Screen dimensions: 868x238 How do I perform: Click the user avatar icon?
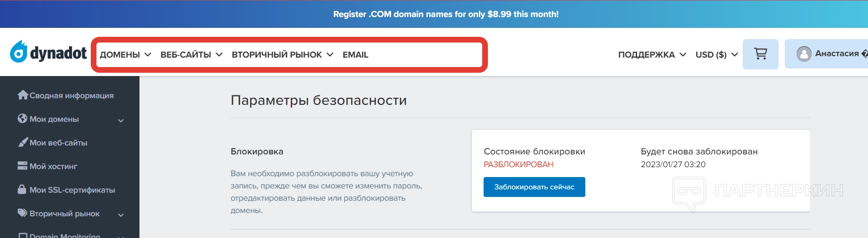804,54
